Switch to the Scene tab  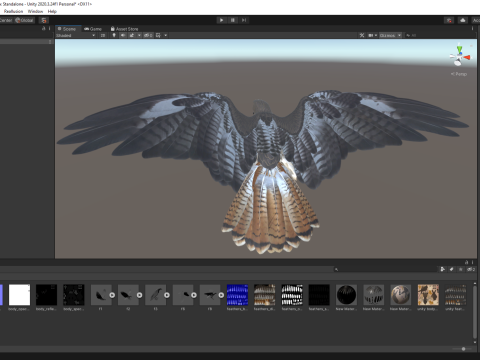68,29
